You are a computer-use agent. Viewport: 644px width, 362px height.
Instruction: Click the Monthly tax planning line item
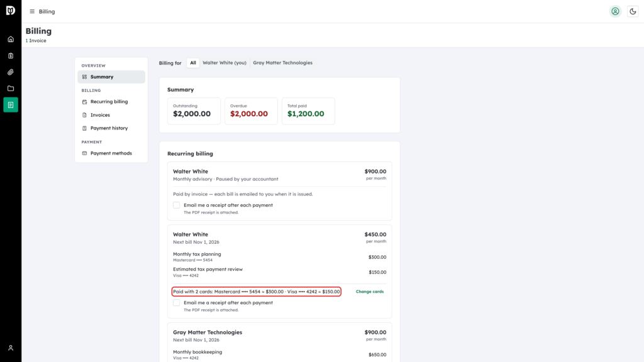click(279, 257)
